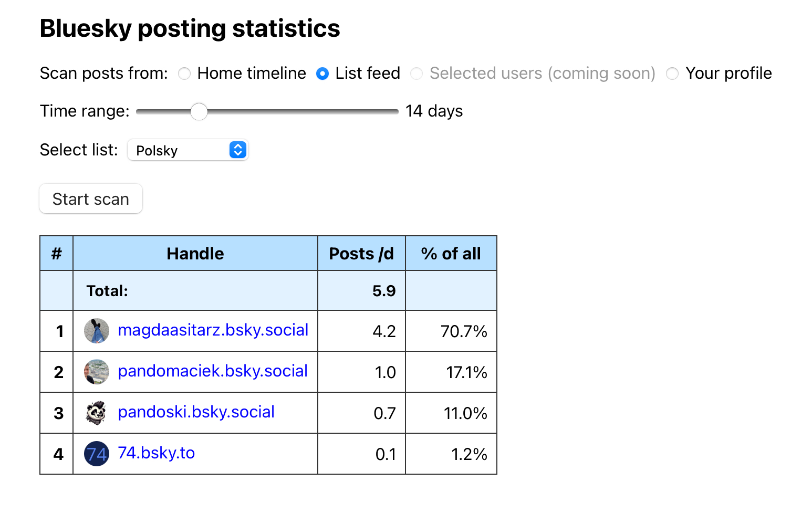Click the 74.bsky.to avatar icon

(x=97, y=454)
